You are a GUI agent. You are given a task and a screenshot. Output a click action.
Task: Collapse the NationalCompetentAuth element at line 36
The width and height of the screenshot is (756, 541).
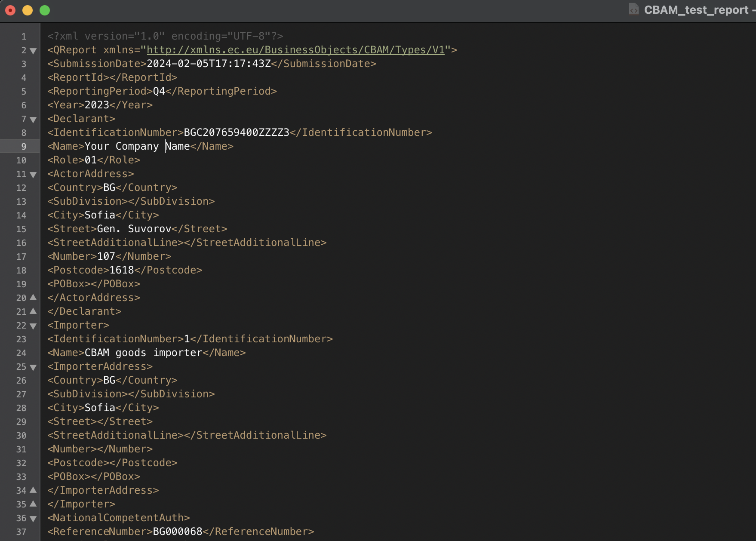[33, 519]
